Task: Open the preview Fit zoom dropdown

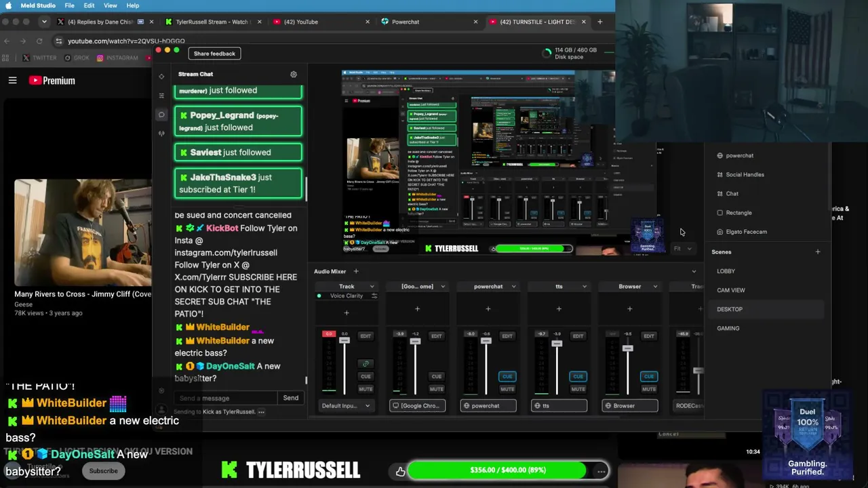Action: [x=682, y=249]
